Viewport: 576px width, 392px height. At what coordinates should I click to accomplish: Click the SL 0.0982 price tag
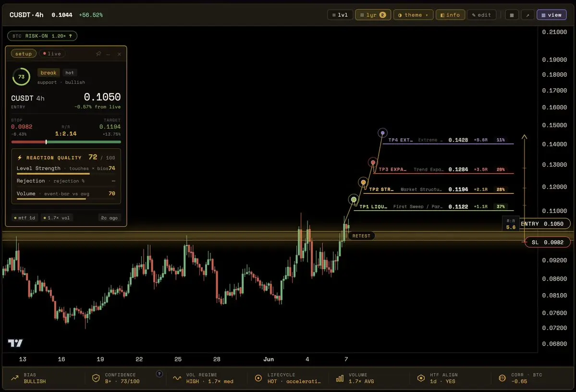547,242
